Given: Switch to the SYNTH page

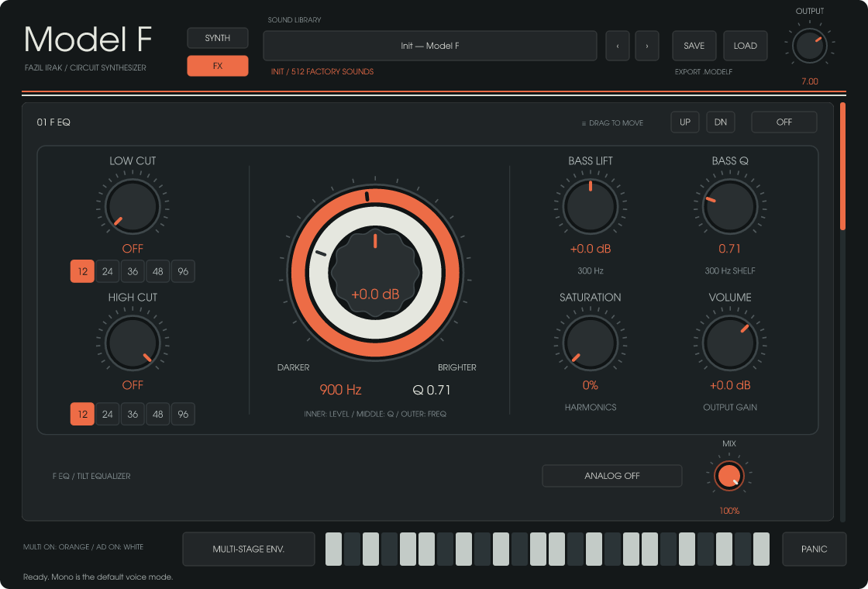Looking at the screenshot, I should pyautogui.click(x=218, y=38).
